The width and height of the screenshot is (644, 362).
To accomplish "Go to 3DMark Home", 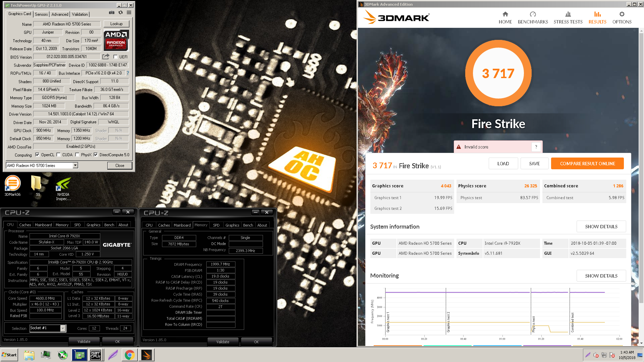I will pos(505,18).
